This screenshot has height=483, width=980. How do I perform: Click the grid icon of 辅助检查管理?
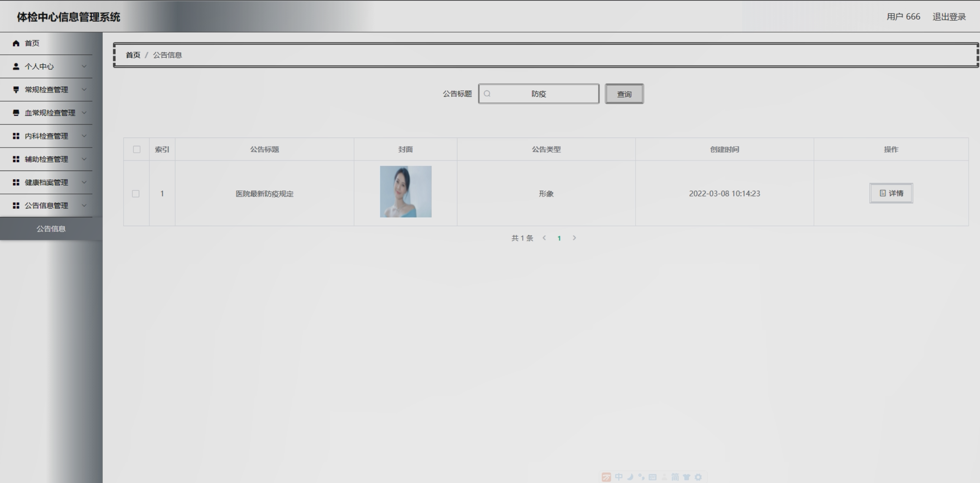pyautogui.click(x=16, y=159)
